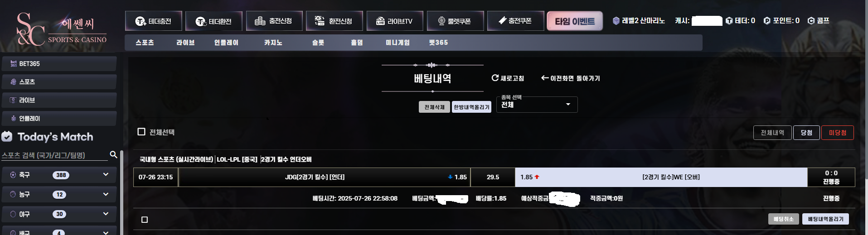
Task: Click the 이전화면 돌아가기 back arrow
Action: click(x=545, y=78)
